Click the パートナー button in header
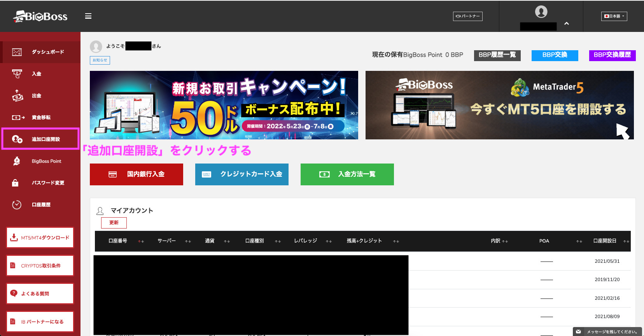The image size is (644, 336). [468, 16]
